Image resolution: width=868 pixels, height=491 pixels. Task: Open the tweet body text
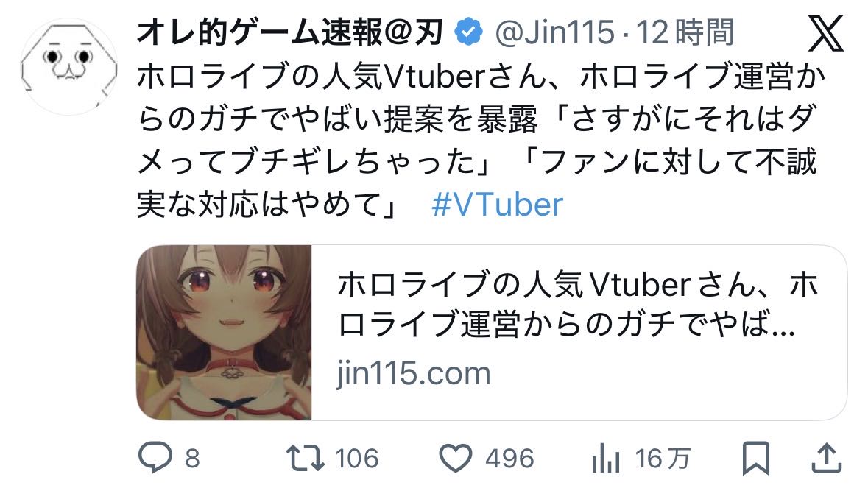(x=481, y=140)
